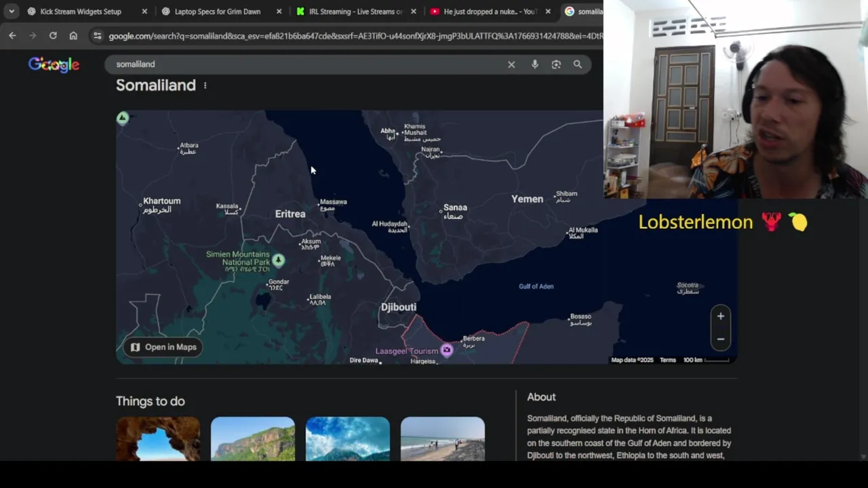Click Things to do heading
Screen dimensions: 868x488
click(x=150, y=401)
